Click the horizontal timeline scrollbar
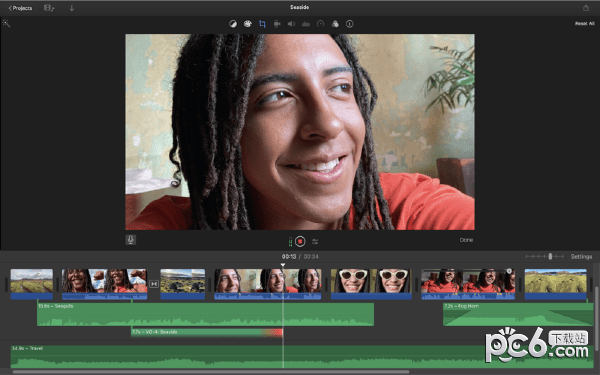Screen dimensions: 600x375 click(x=211, y=372)
